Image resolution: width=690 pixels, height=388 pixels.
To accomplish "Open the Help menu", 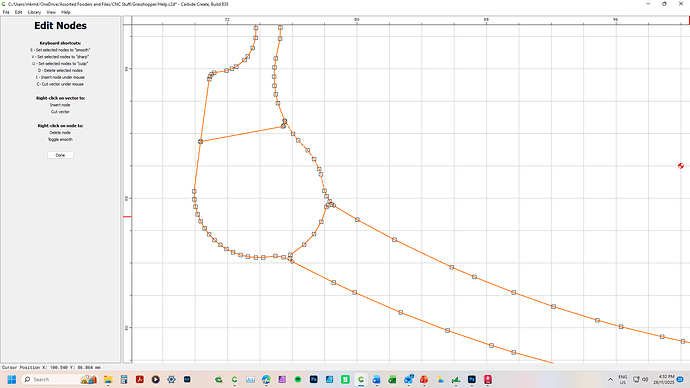I will coord(66,12).
